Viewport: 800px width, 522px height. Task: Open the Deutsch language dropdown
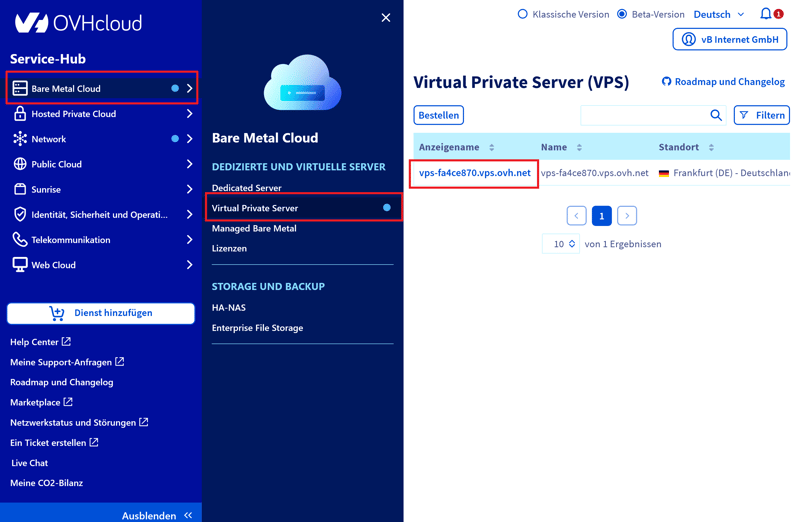(x=718, y=15)
